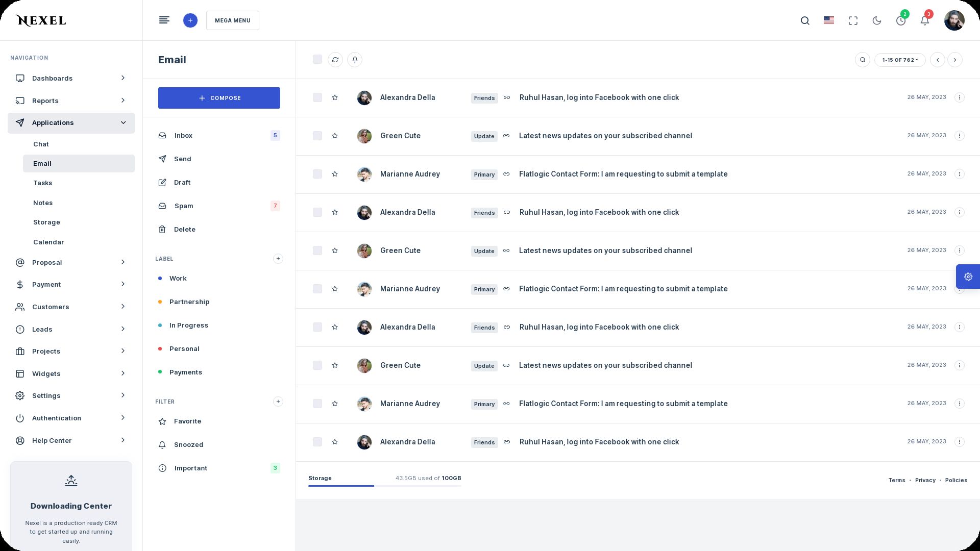Screen dimensions: 980x551
Task: Open the 1-15 of 762 pagination dropdown
Action: (x=900, y=60)
